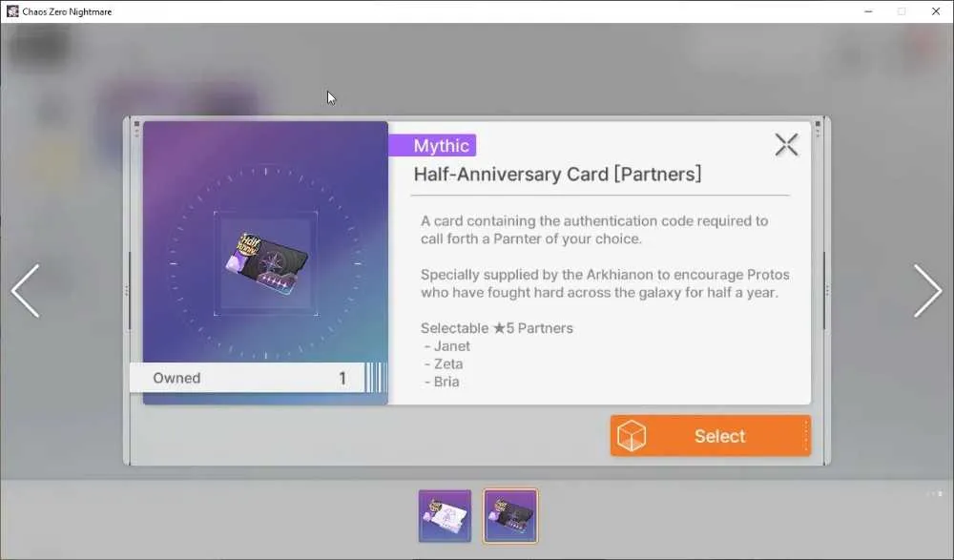Go to the previous item with left arrow
The width and height of the screenshot is (954, 560).
[x=26, y=291]
